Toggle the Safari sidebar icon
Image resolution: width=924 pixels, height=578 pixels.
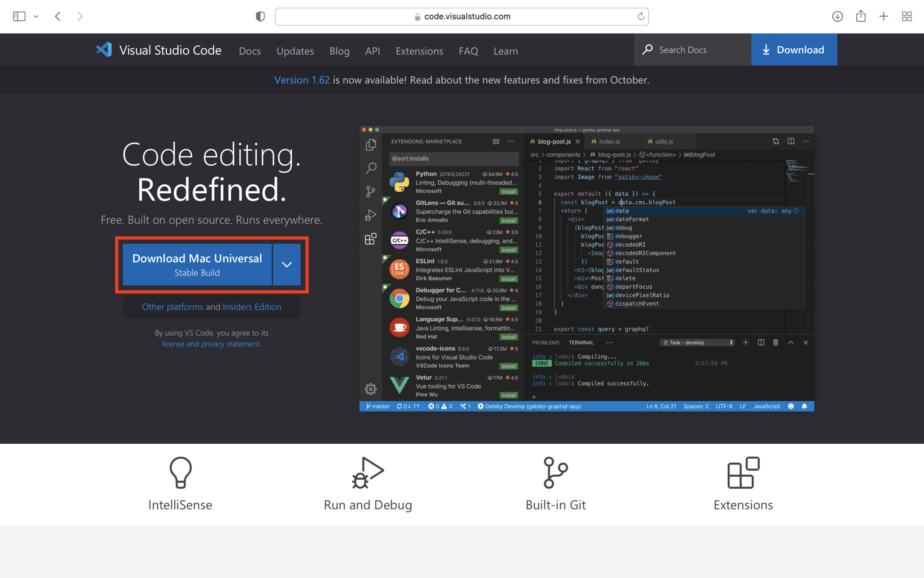(19, 17)
